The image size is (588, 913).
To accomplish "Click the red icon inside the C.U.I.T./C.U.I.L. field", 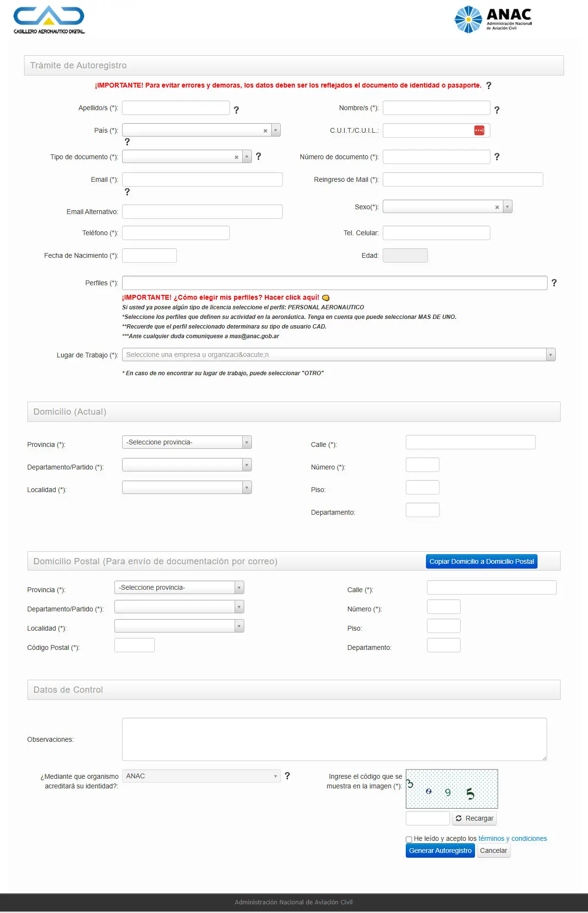I will pyautogui.click(x=479, y=130).
